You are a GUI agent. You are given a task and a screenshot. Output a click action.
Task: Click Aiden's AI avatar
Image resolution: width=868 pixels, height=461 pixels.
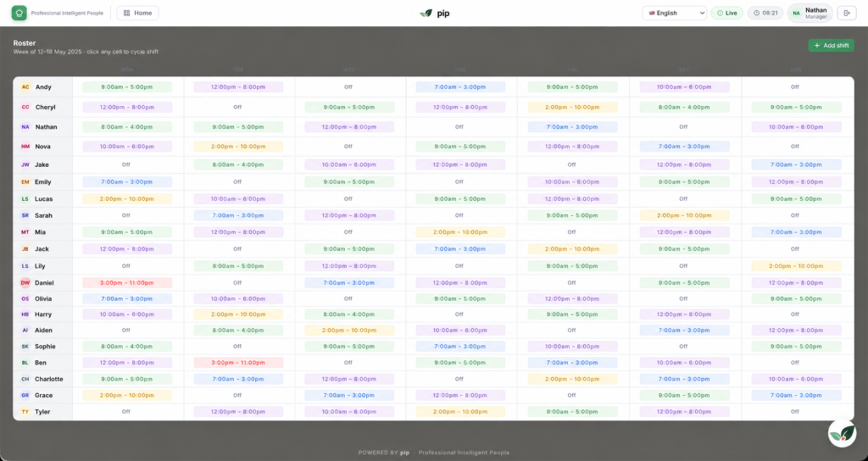pos(25,330)
